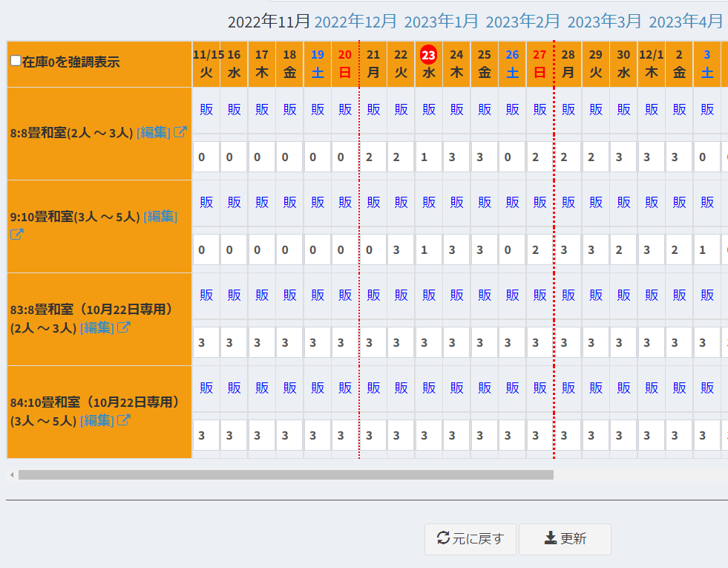The height and width of the screenshot is (568, 728).
Task: Select the 19 土 date header
Action: [318, 64]
